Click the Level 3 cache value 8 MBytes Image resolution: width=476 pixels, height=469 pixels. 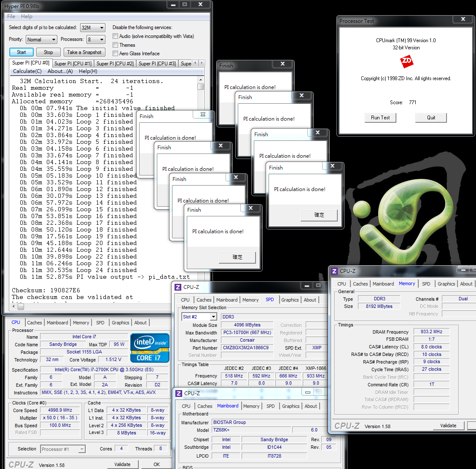(x=126, y=433)
